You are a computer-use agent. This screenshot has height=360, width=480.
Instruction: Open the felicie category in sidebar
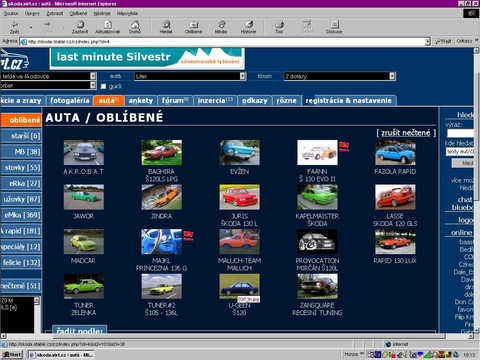(x=21, y=263)
